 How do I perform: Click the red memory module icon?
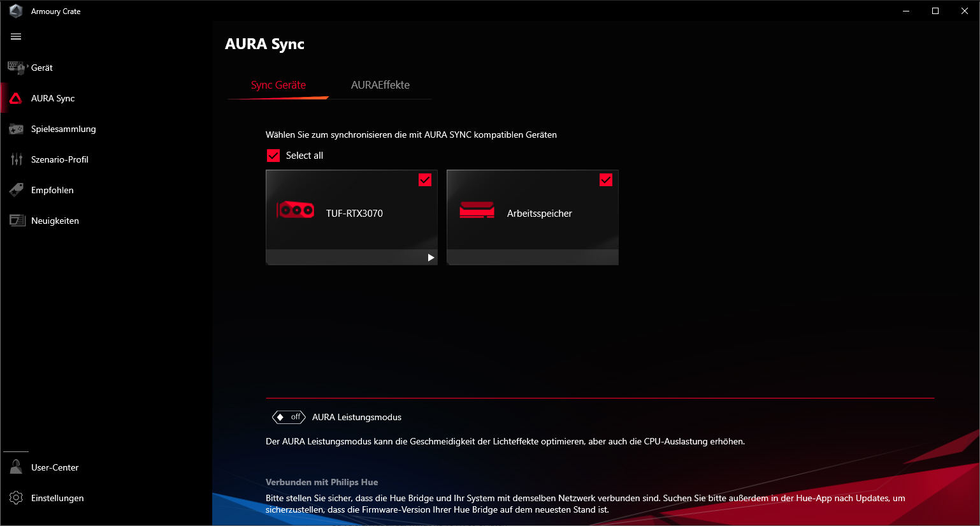click(x=477, y=210)
